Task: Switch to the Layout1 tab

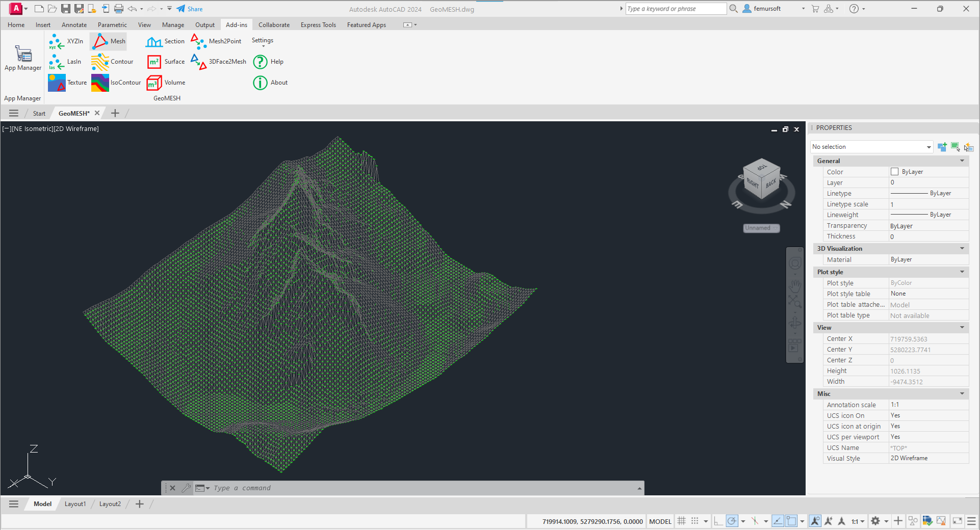Action: (75, 504)
